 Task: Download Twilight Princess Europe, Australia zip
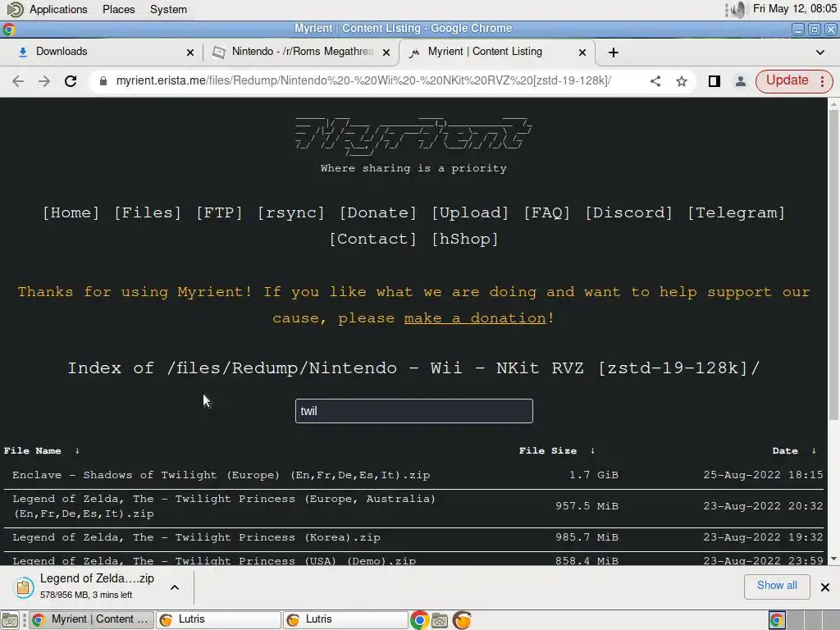[x=224, y=506]
